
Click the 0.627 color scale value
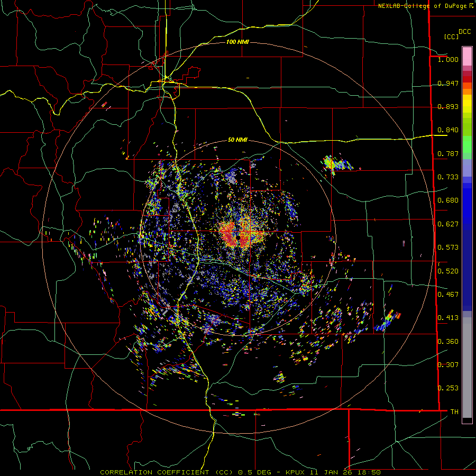[448, 224]
